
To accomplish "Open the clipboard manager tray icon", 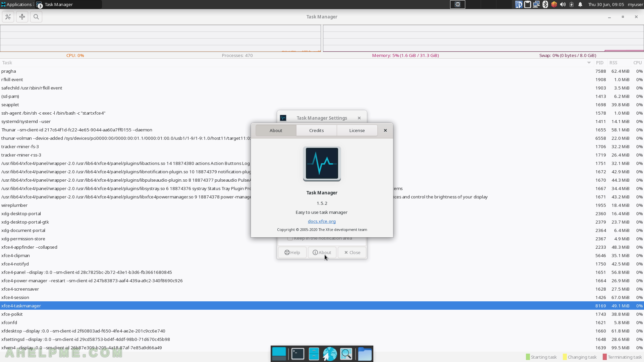I will 528,4.
